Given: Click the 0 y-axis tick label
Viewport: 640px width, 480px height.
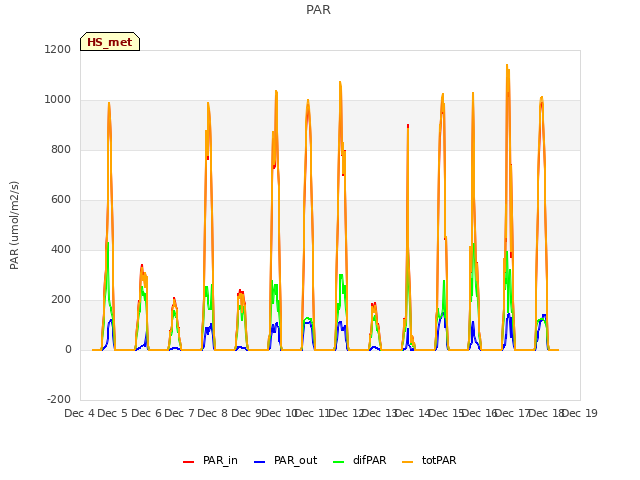Looking at the screenshot, I should [68, 349].
